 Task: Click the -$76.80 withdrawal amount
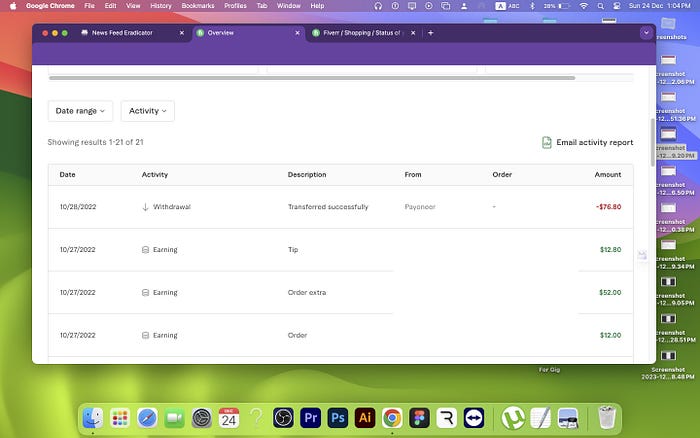tap(608, 207)
